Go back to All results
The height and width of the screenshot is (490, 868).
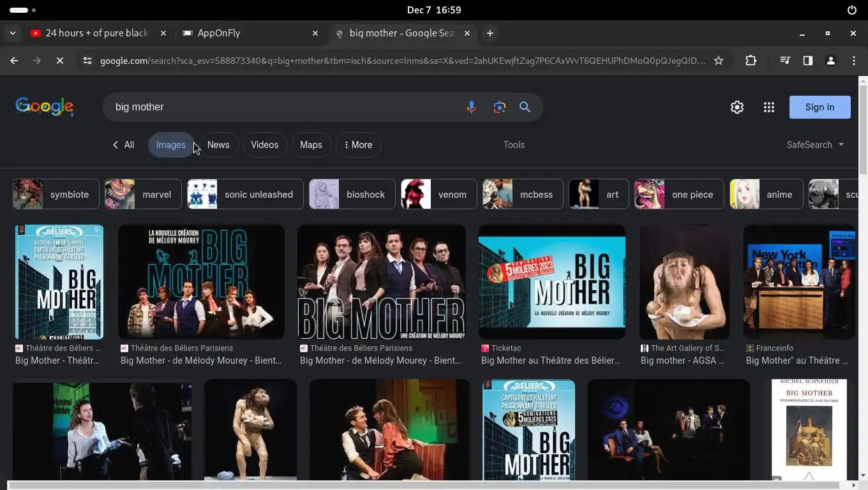click(123, 145)
